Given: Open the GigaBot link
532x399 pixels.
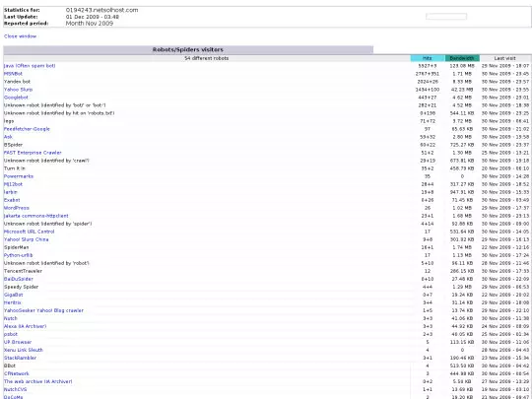Looking at the screenshot, I should point(13,295).
